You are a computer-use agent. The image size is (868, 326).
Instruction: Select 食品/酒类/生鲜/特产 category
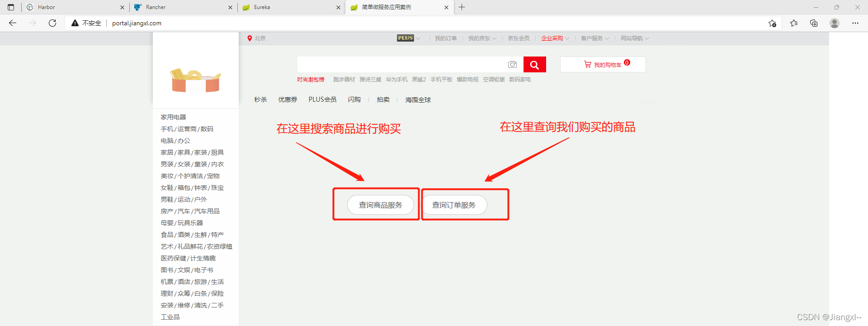[192, 235]
